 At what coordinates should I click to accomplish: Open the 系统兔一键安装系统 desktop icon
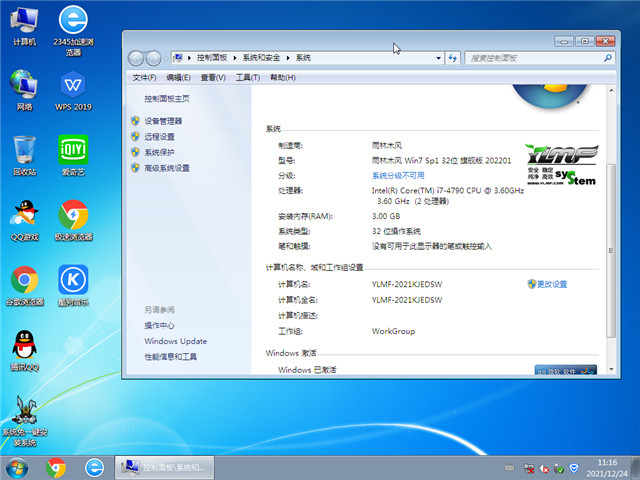[x=24, y=421]
